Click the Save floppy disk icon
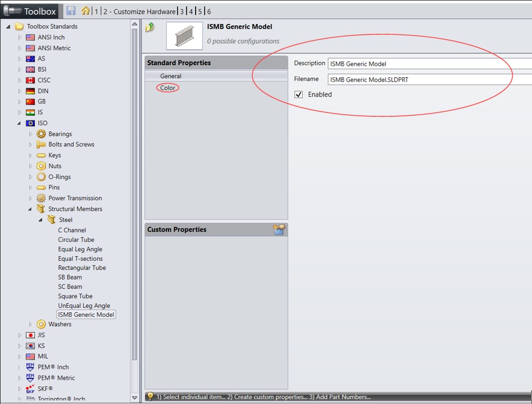The width and height of the screenshot is (532, 404). point(71,10)
